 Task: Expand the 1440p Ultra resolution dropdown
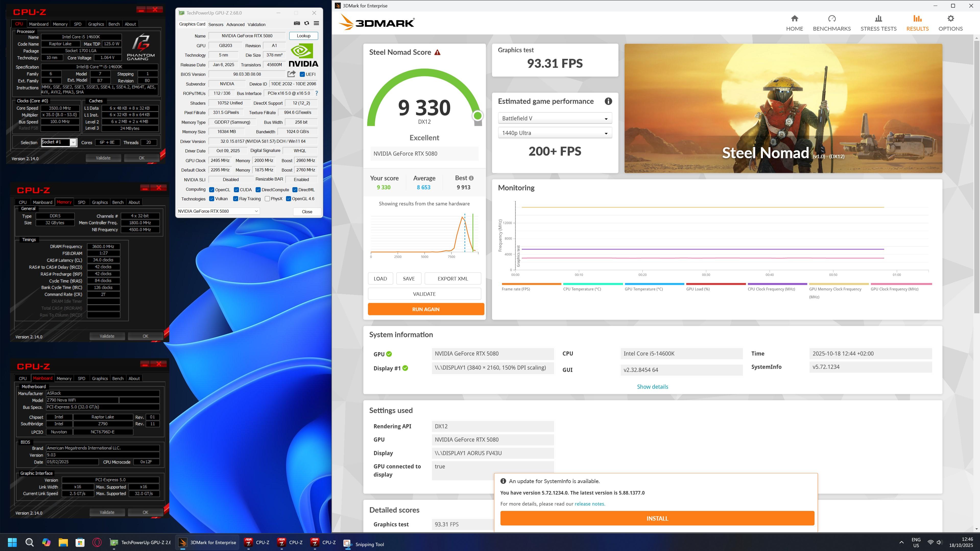coord(554,133)
